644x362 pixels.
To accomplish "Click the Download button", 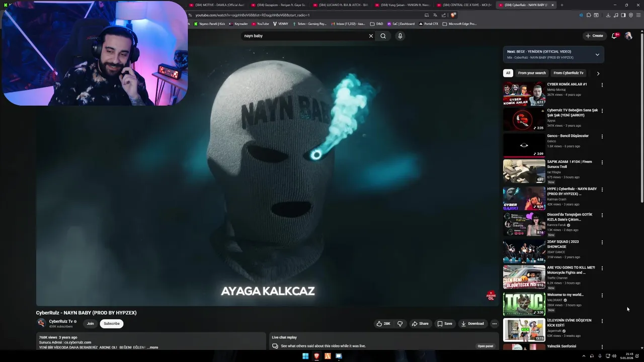I will 472,324.
